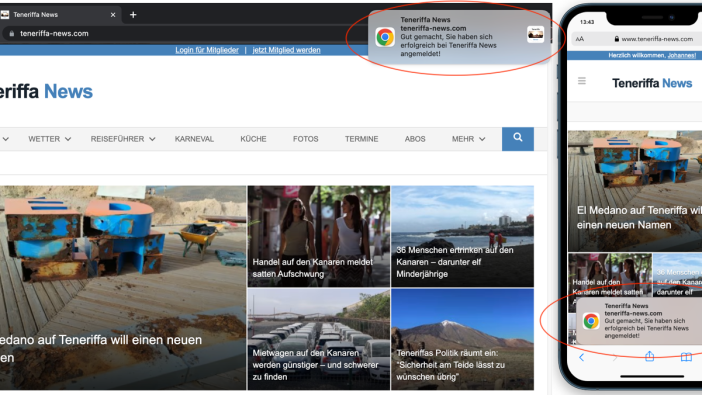
Task: Expand the WETTER dropdown menu
Action: point(49,139)
